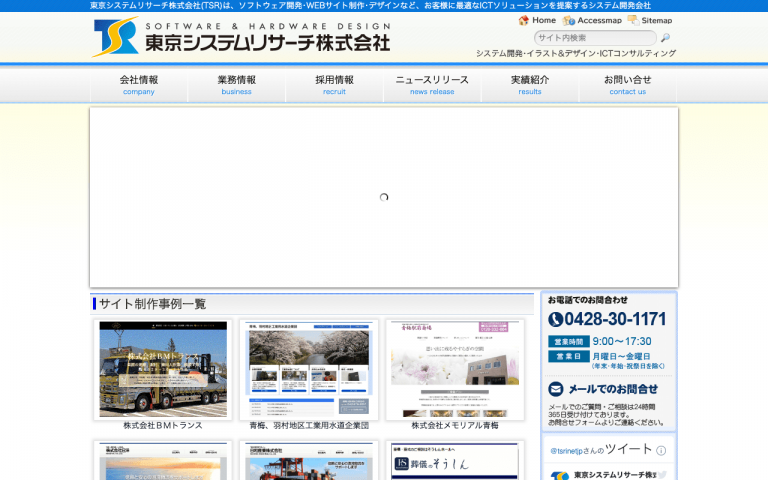Open the Home link

pyautogui.click(x=544, y=21)
